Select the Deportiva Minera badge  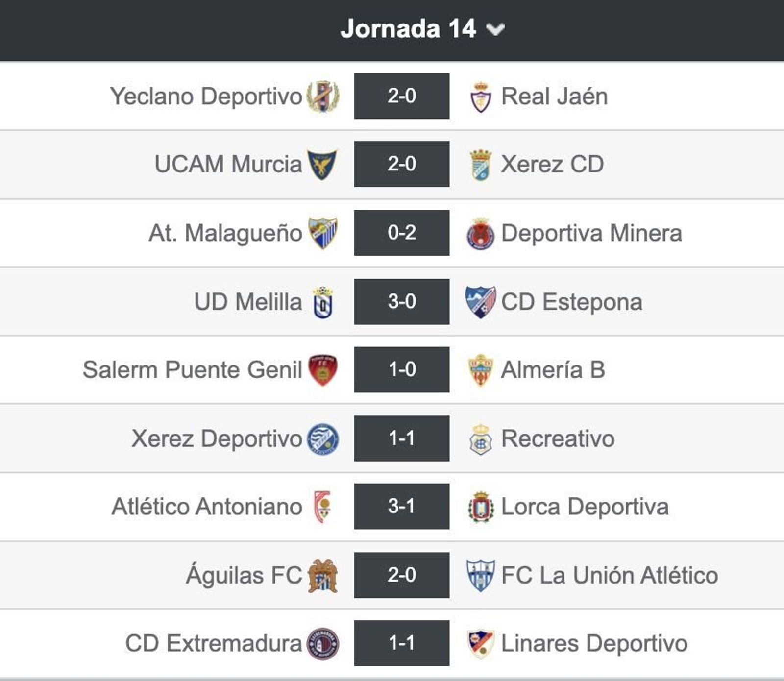pos(480,232)
